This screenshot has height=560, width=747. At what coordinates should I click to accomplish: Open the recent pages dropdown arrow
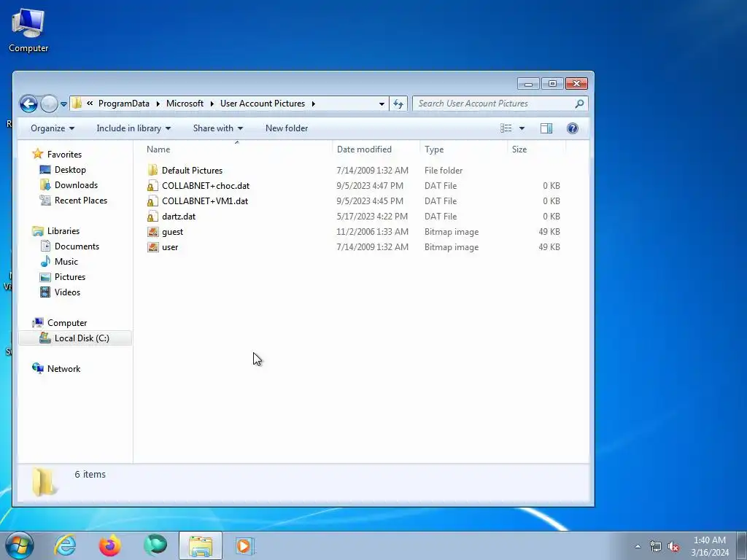click(x=63, y=104)
